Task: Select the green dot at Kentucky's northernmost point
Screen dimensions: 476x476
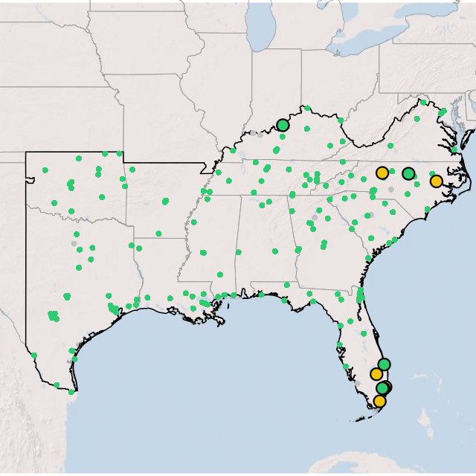Action: (x=307, y=108)
